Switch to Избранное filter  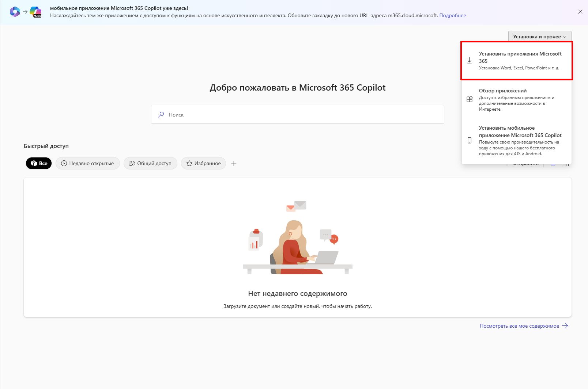[203, 163]
